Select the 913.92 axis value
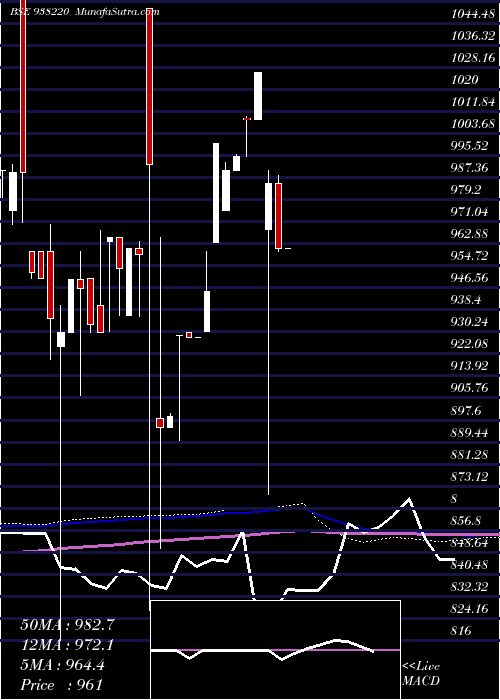500x700 pixels. (x=470, y=367)
